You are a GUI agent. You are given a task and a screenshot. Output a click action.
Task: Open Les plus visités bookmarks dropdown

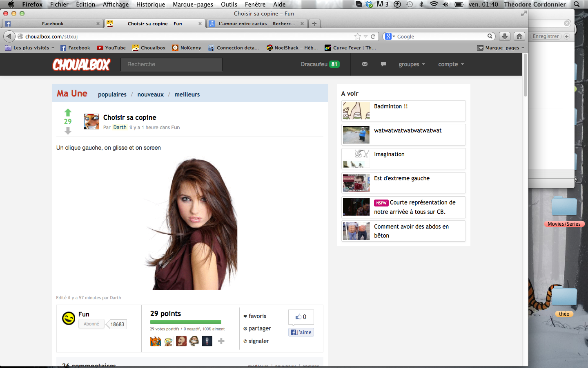(x=31, y=48)
